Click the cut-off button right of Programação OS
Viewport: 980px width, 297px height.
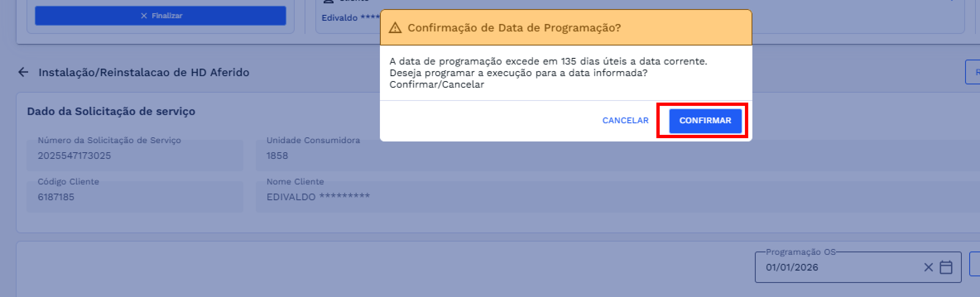pyautogui.click(x=975, y=264)
